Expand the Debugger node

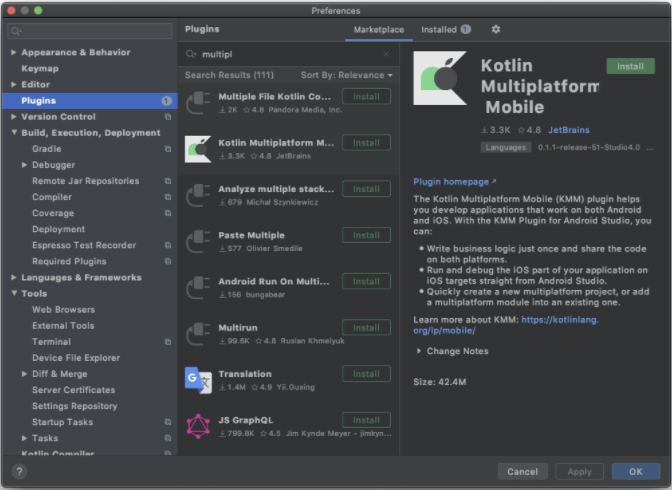(24, 165)
